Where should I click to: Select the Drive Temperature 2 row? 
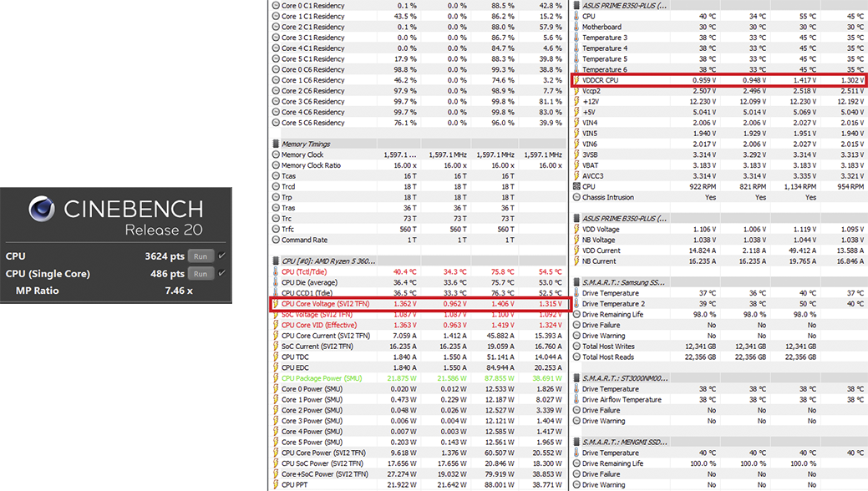[719, 304]
